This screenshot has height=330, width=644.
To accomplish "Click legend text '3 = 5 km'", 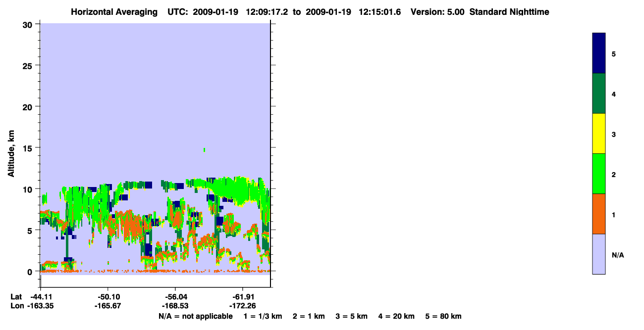I will click(352, 317).
